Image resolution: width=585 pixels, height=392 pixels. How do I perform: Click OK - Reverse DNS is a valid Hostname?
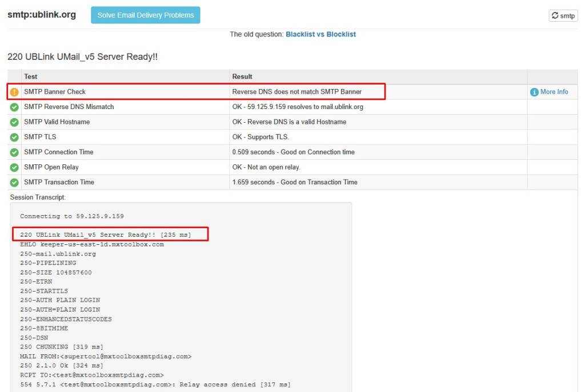(x=289, y=122)
